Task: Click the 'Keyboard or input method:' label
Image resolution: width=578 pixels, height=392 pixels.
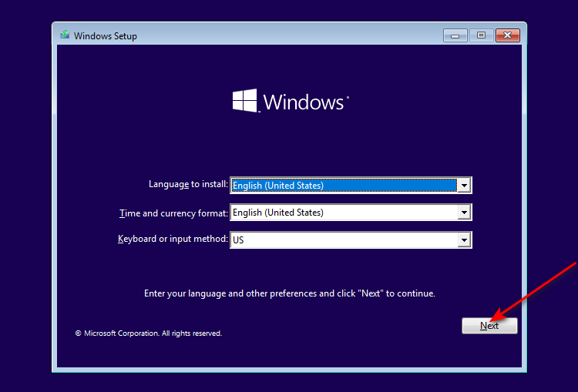Action: (x=173, y=239)
